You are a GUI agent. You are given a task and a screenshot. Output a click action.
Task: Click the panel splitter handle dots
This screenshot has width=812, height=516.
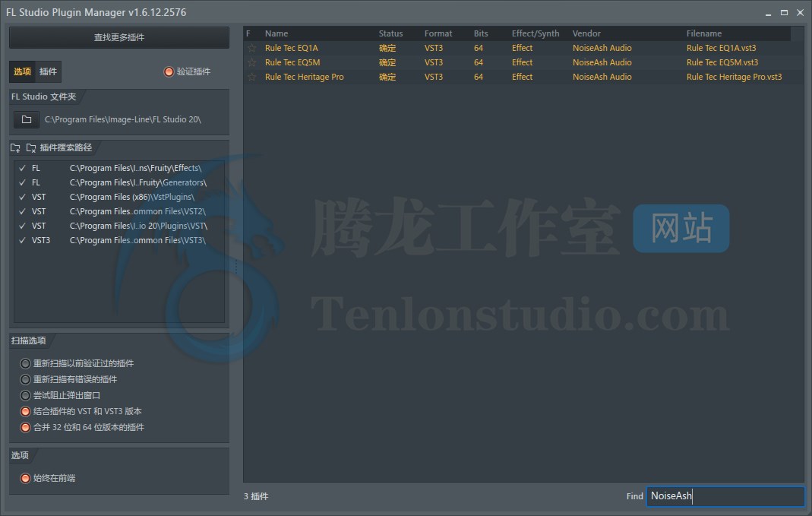(x=236, y=266)
